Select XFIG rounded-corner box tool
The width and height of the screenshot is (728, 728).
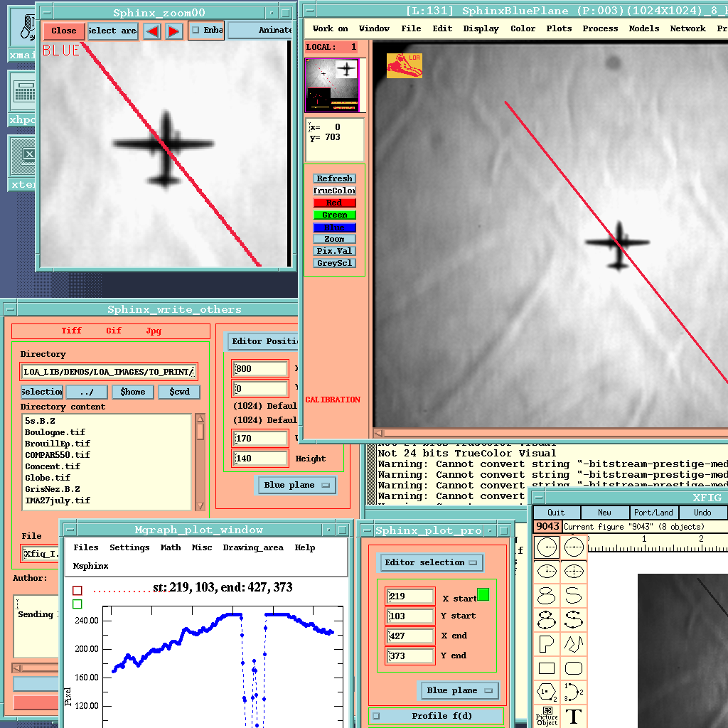pyautogui.click(x=574, y=668)
